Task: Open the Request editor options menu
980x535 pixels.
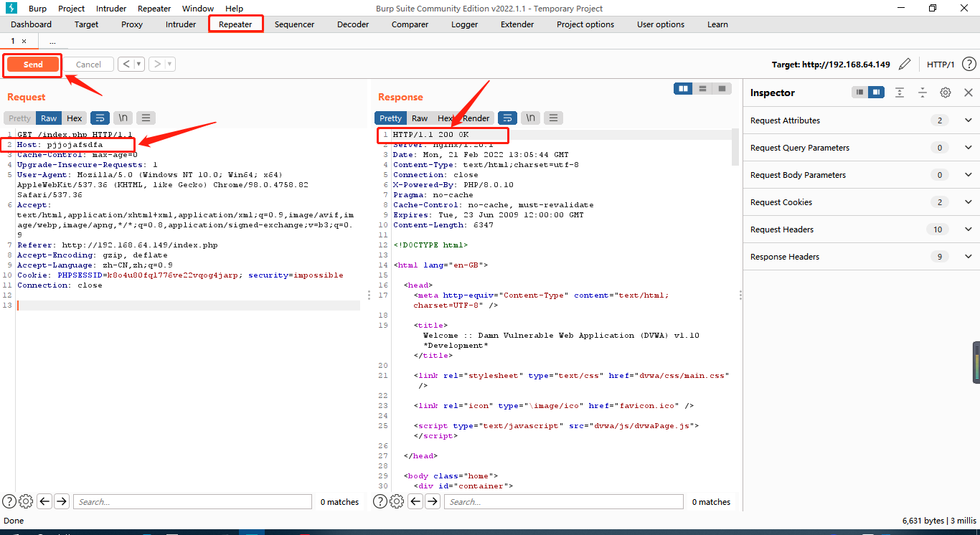Action: coord(146,118)
